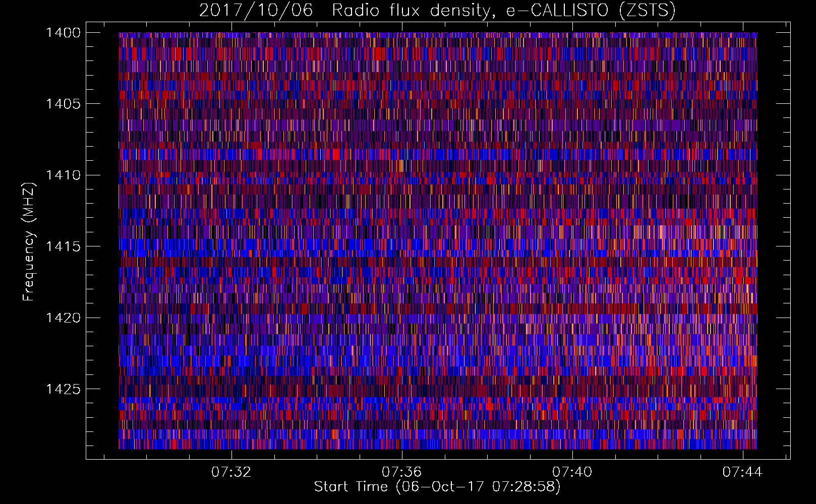Image resolution: width=816 pixels, height=504 pixels.
Task: Click the 07:32 time tick label
Action: [231, 472]
